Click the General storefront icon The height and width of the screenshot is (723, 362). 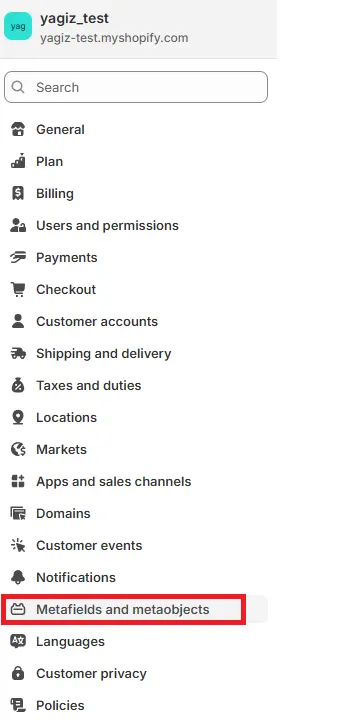pyautogui.click(x=18, y=130)
